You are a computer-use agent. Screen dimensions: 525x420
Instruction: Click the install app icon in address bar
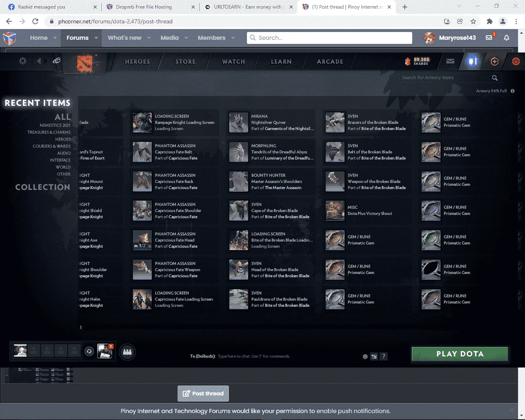pyautogui.click(x=447, y=21)
